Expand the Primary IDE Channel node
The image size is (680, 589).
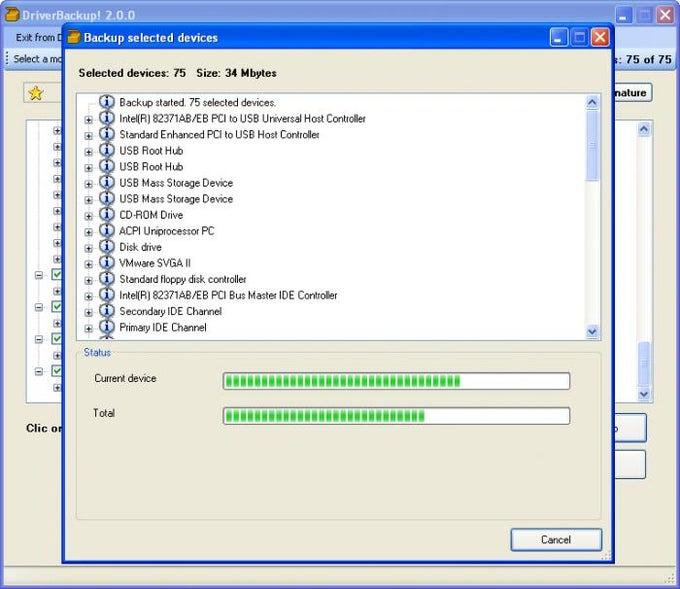[88, 328]
